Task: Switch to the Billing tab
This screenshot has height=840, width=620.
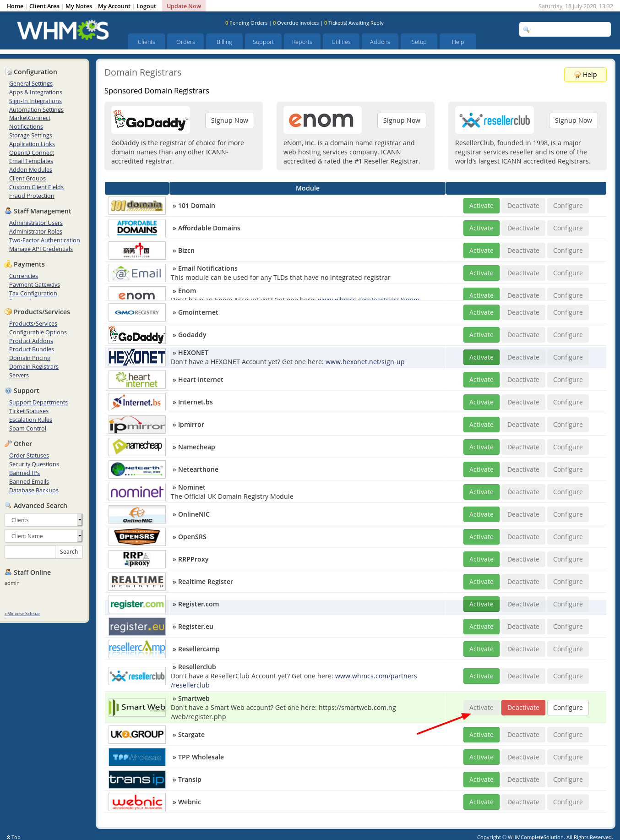Action: click(224, 42)
